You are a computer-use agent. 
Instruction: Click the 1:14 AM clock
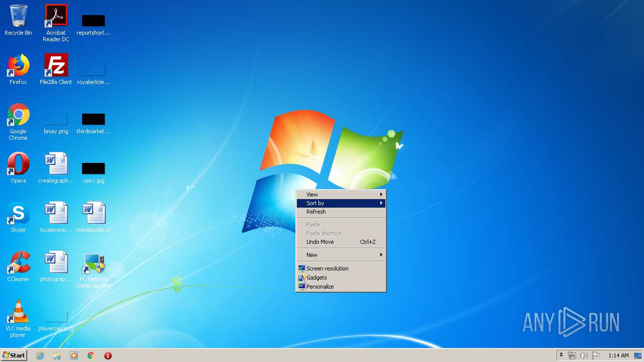click(x=618, y=355)
